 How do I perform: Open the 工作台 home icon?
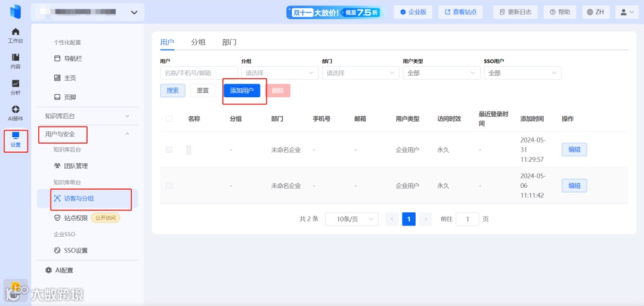(x=16, y=35)
